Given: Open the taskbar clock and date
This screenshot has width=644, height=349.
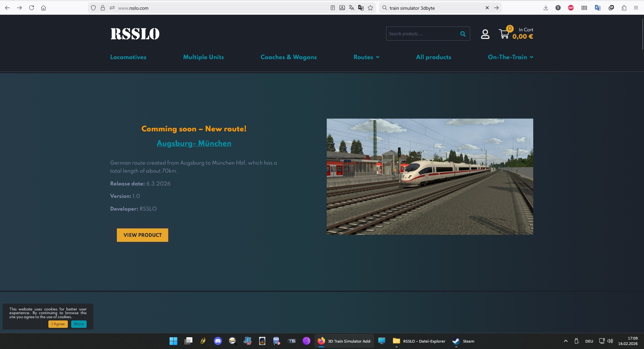Looking at the screenshot, I should (628, 341).
